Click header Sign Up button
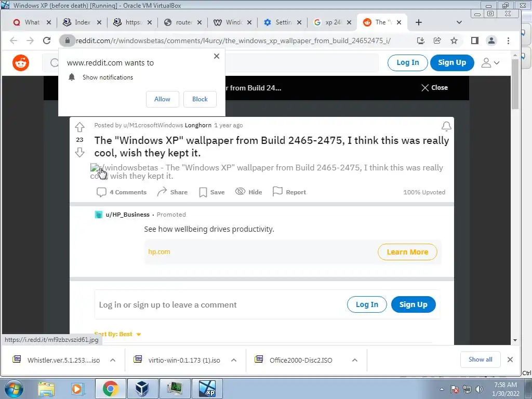 (x=452, y=63)
